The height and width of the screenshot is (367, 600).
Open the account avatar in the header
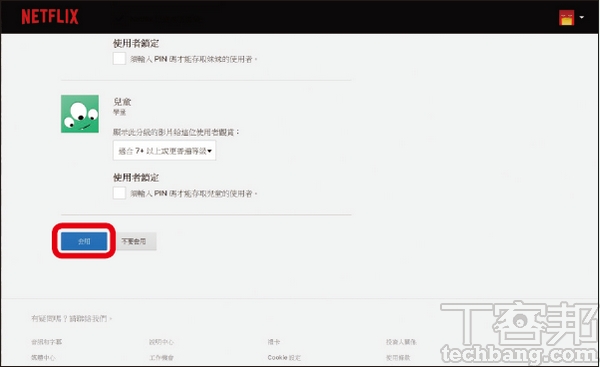566,18
